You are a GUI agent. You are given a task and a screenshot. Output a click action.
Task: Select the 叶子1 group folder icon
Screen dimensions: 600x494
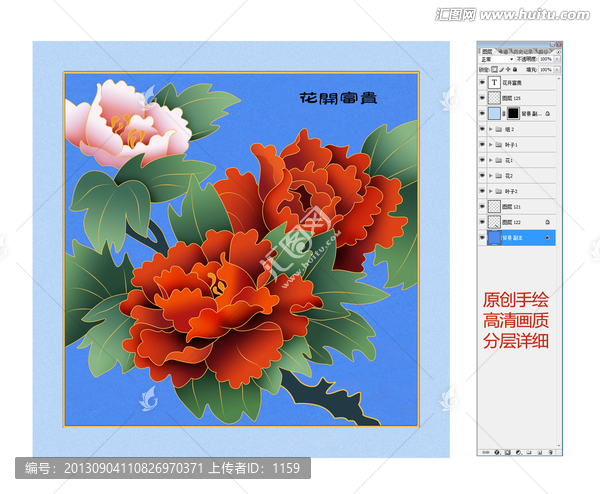tap(498, 145)
